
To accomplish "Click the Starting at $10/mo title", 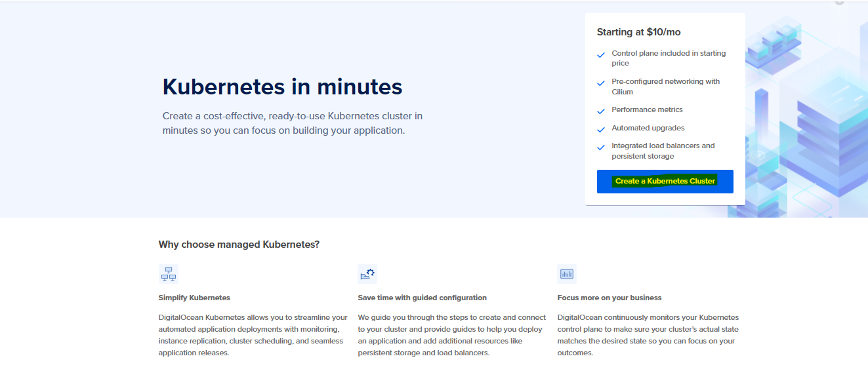I will [634, 32].
